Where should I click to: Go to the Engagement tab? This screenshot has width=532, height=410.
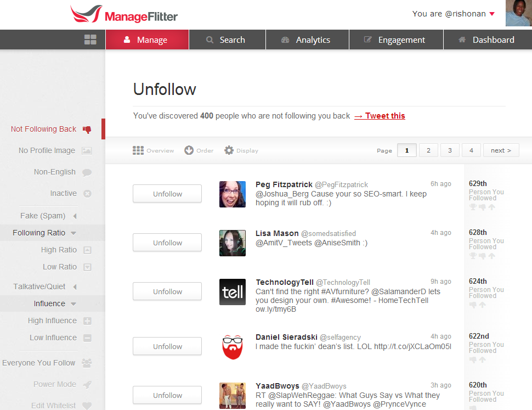397,40
